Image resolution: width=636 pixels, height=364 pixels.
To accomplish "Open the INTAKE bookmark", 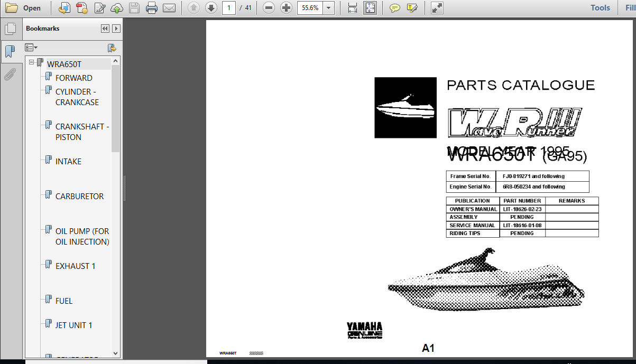I will click(68, 162).
